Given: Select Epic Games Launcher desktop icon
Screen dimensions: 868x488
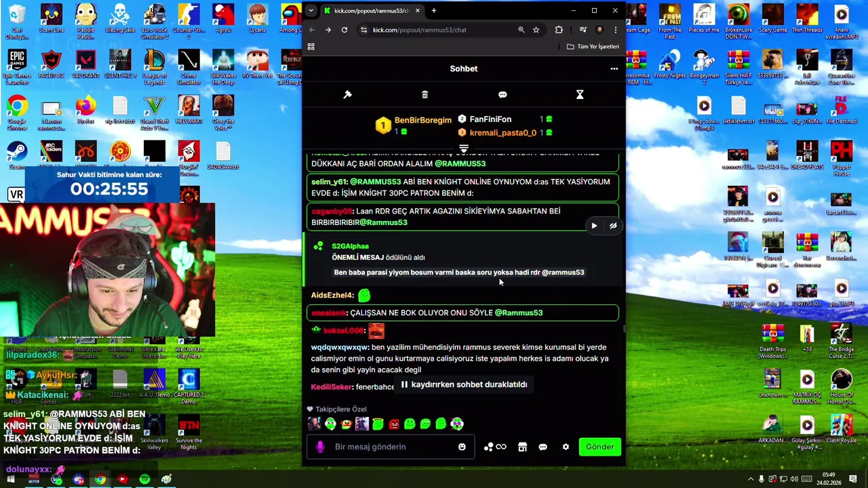Looking at the screenshot, I should pos(17,68).
